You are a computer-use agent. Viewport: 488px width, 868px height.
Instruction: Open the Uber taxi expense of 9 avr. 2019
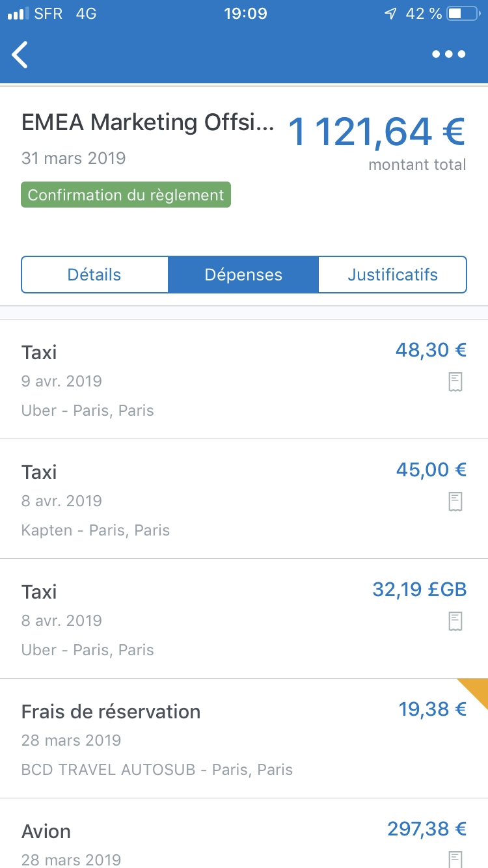[x=195, y=380]
